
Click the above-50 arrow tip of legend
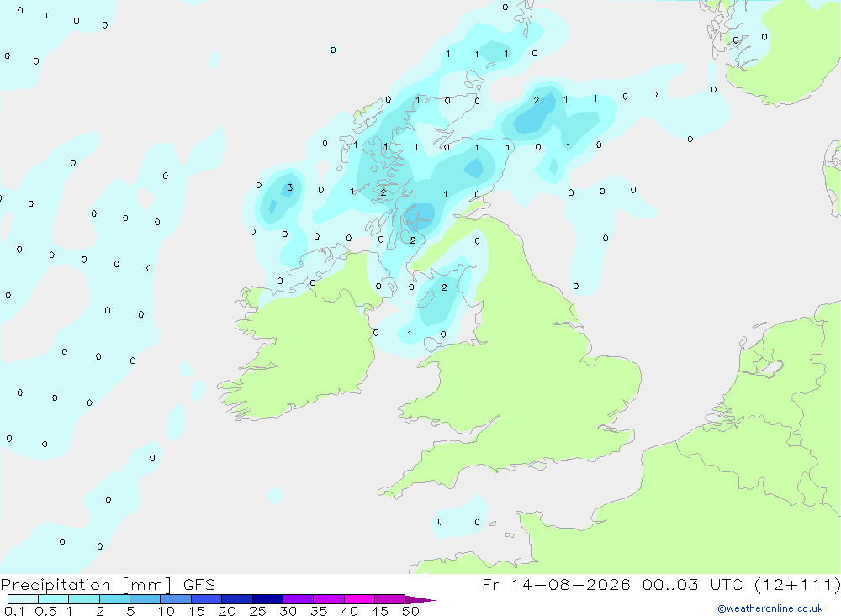point(420,600)
